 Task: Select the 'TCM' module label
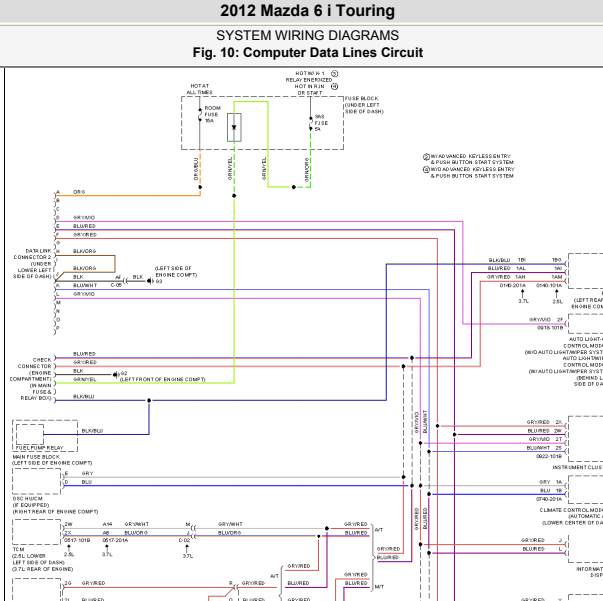click(x=18, y=549)
